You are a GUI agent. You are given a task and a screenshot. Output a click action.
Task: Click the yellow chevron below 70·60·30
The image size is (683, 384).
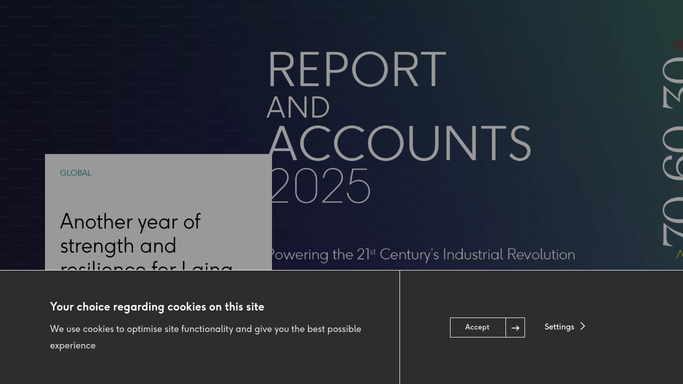(x=679, y=254)
